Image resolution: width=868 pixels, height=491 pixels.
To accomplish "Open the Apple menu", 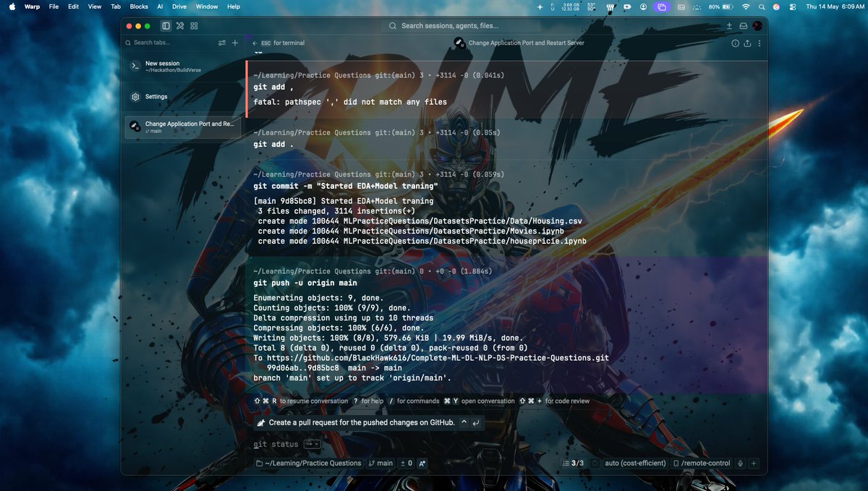I will coord(12,7).
